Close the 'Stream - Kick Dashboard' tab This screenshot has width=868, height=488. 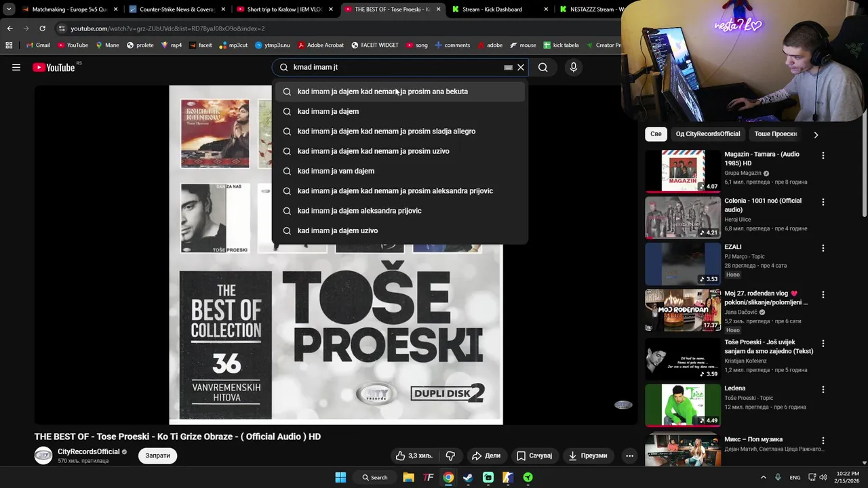click(x=546, y=9)
